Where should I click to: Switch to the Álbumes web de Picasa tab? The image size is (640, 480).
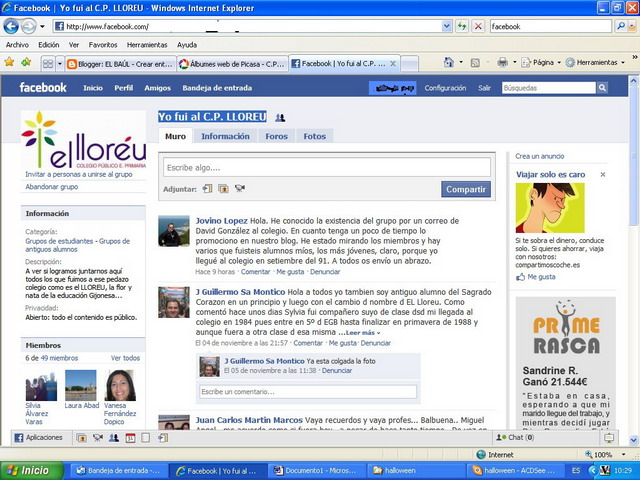[232, 64]
